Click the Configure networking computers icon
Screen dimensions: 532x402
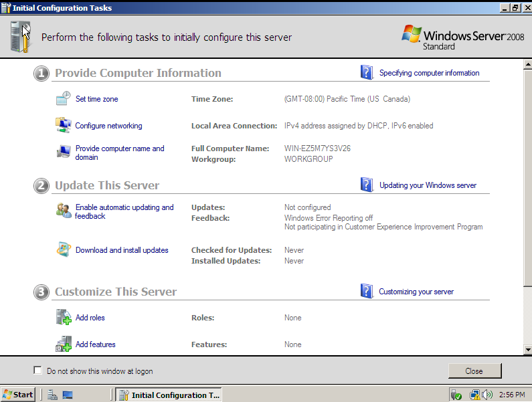[64, 125]
